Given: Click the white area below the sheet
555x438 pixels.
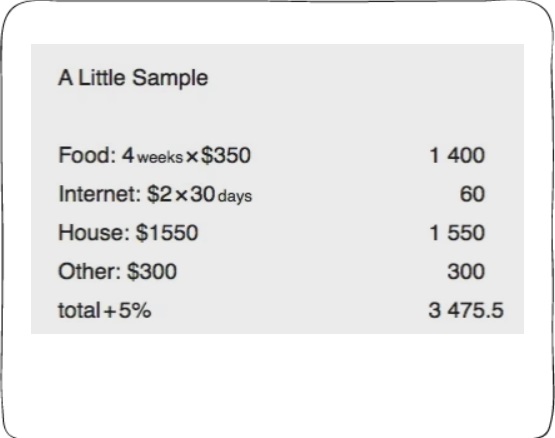Looking at the screenshot, I should point(278,384).
